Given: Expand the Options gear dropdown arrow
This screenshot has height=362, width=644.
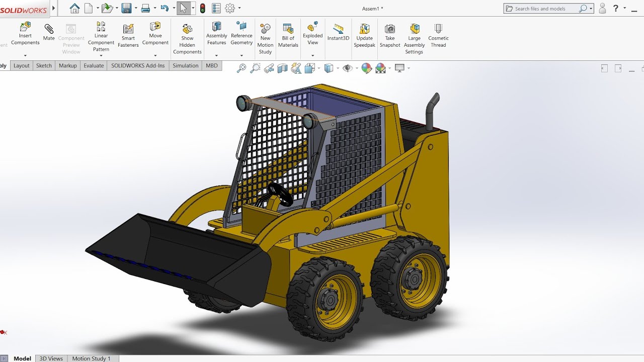Looking at the screenshot, I should [x=239, y=8].
